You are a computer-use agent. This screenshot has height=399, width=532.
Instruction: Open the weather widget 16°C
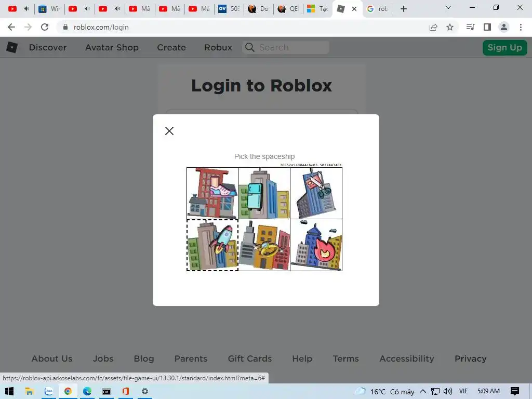point(384,391)
